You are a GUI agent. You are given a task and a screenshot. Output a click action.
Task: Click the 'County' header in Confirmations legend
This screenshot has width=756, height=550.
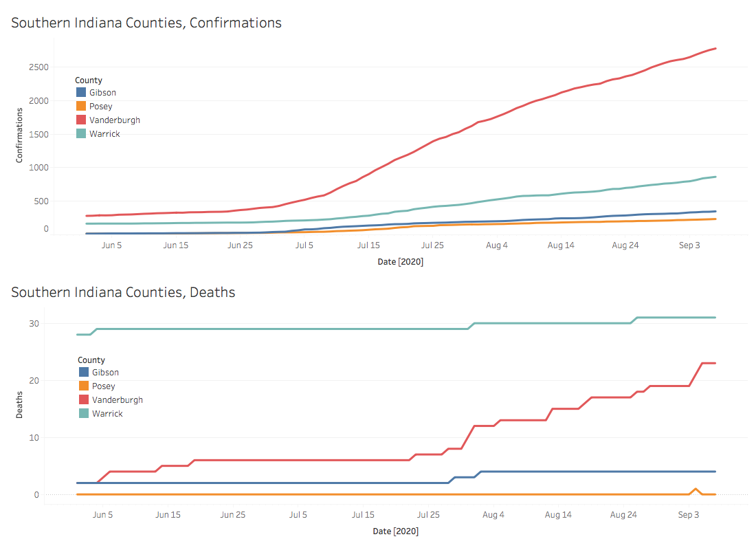pos(89,80)
